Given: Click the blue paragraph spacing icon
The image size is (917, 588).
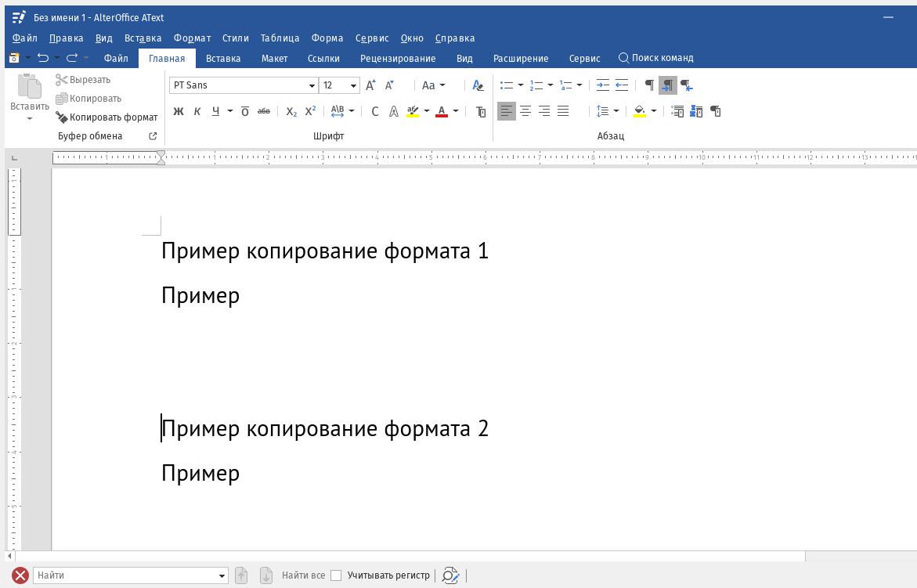Looking at the screenshot, I should click(x=696, y=111).
